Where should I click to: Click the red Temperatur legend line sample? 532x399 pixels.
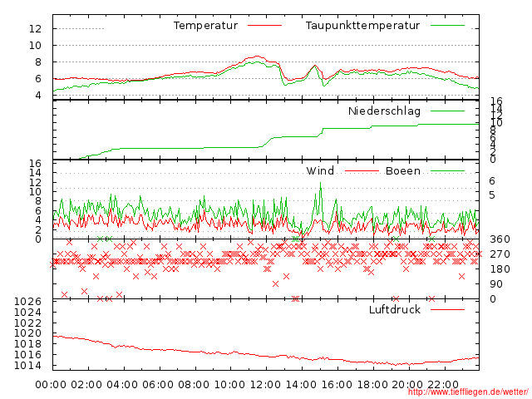[264, 26]
